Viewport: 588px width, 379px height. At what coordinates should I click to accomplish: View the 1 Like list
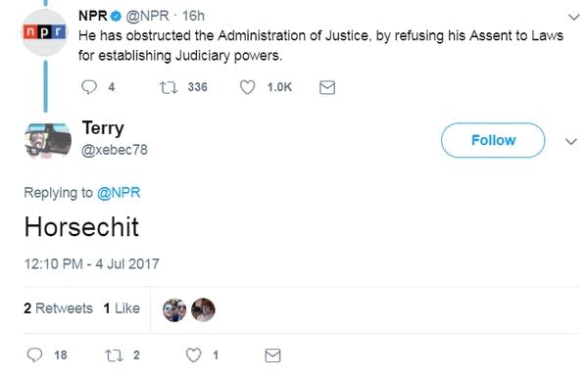pos(122,308)
